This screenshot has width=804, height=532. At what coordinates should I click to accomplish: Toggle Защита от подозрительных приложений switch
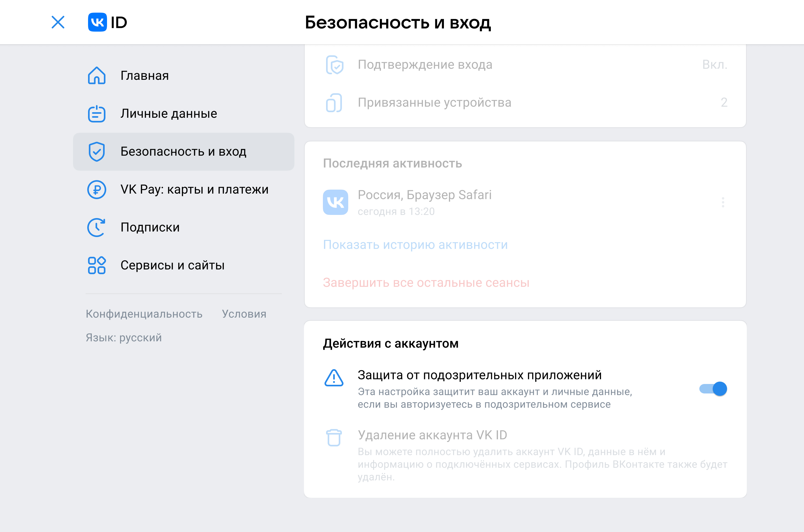713,389
